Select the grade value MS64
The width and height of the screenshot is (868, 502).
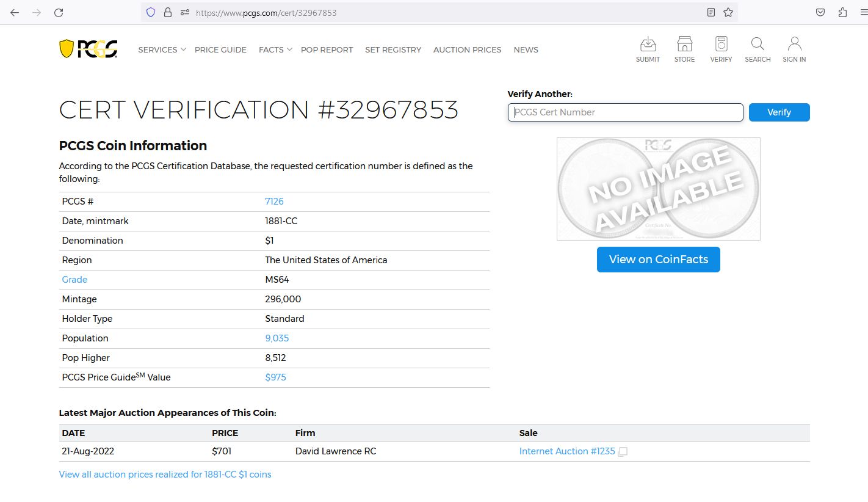point(277,280)
